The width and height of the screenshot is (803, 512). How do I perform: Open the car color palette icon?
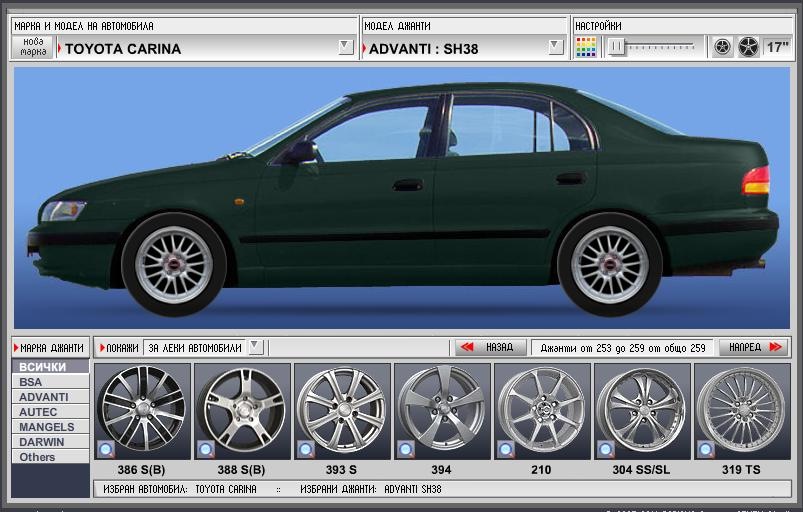586,47
